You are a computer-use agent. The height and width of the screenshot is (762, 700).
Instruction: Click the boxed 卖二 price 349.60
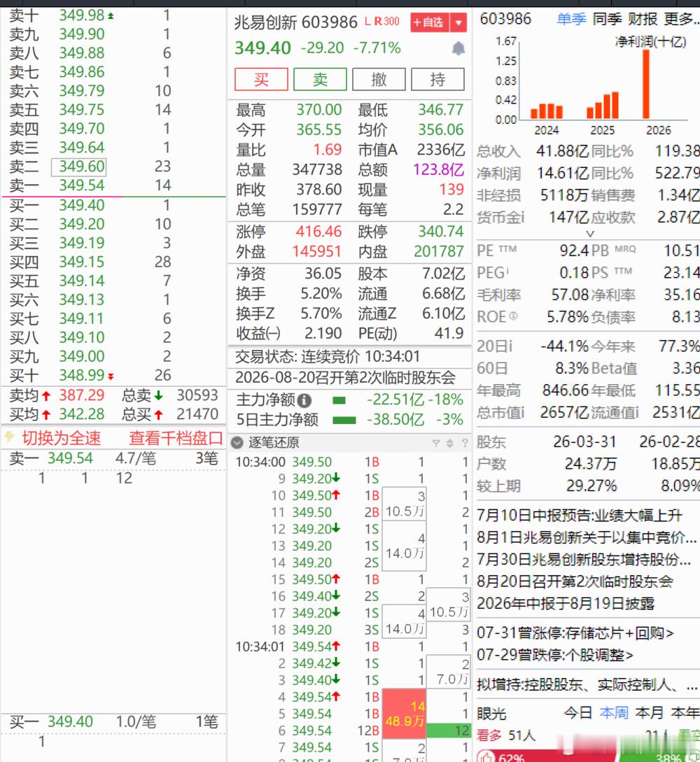(78, 167)
